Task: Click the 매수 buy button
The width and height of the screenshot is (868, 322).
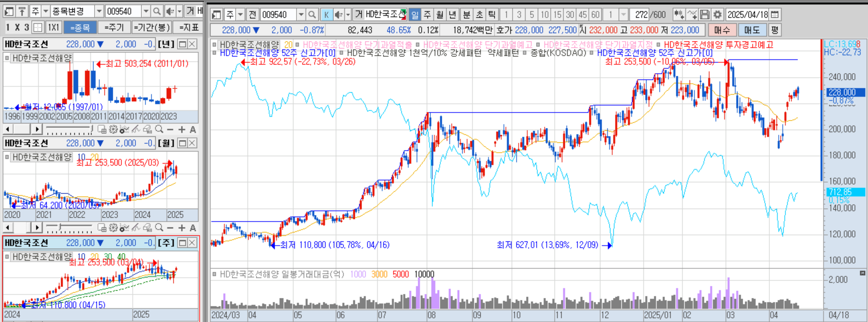Action: coord(722,30)
